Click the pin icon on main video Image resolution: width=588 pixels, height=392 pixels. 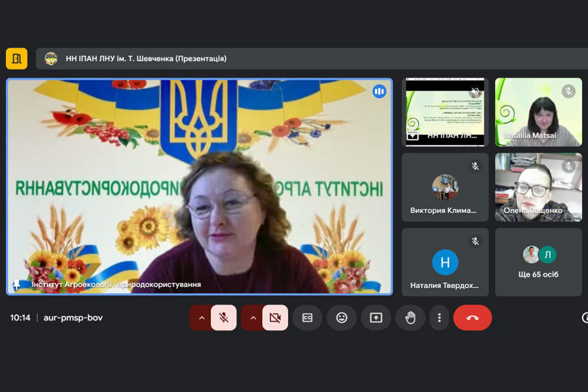[x=16, y=285]
